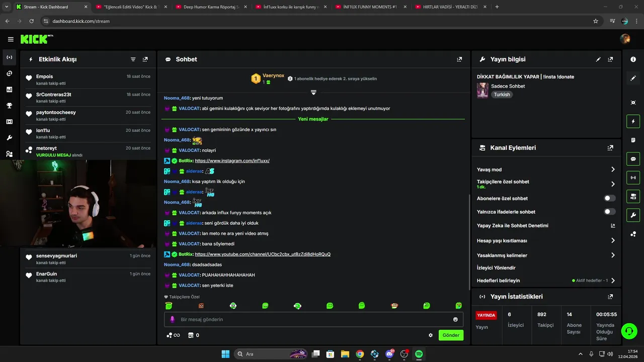Toggle channel actions widget in right sidebar
The image size is (644, 362).
click(x=633, y=196)
